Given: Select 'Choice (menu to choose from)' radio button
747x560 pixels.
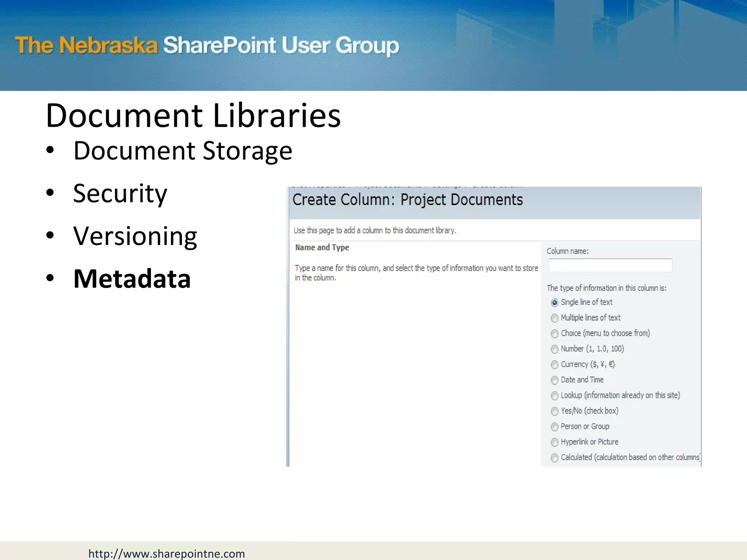Looking at the screenshot, I should (x=554, y=334).
